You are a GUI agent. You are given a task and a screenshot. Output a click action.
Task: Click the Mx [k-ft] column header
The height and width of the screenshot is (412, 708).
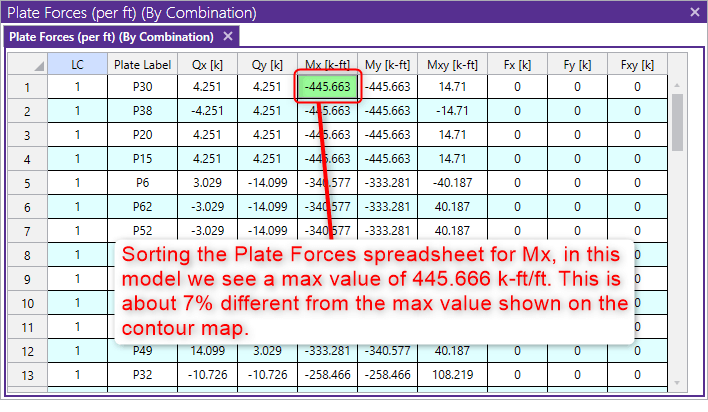326,64
